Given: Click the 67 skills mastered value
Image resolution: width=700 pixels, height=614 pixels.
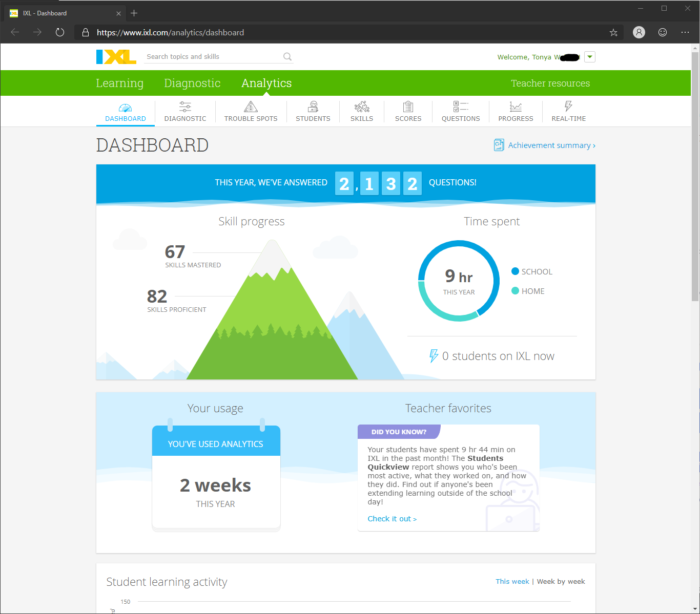Looking at the screenshot, I should coord(175,251).
